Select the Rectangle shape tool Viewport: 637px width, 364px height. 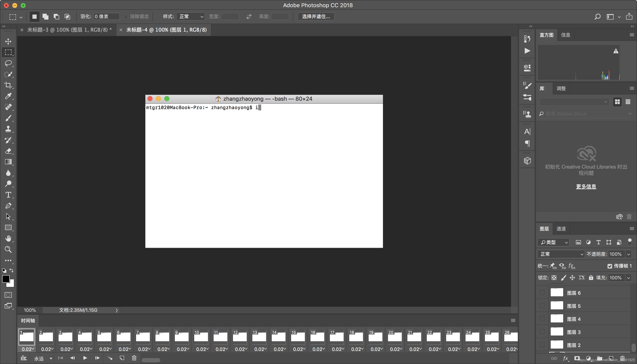(x=8, y=227)
